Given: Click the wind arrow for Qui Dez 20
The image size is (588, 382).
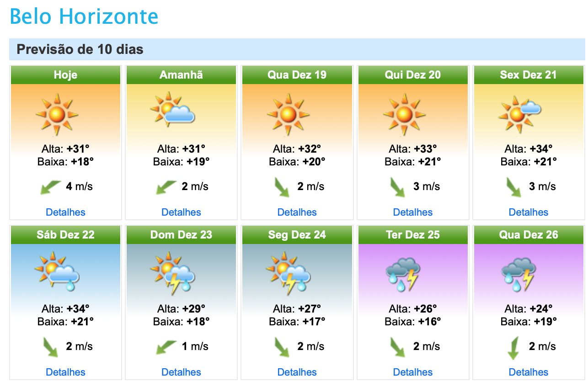Looking at the screenshot, I should [x=397, y=187].
